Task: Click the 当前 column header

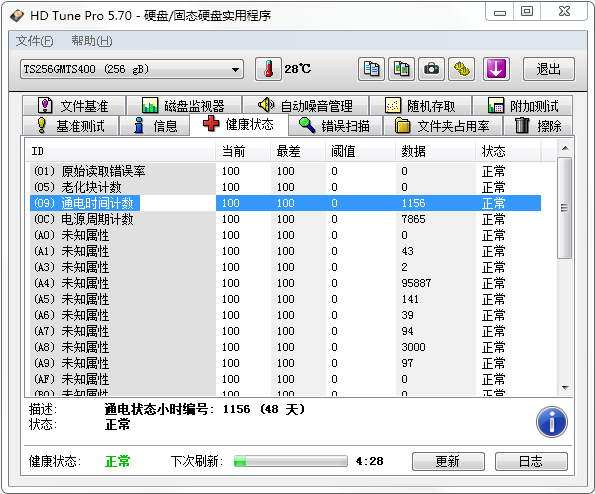Action: tap(243, 151)
